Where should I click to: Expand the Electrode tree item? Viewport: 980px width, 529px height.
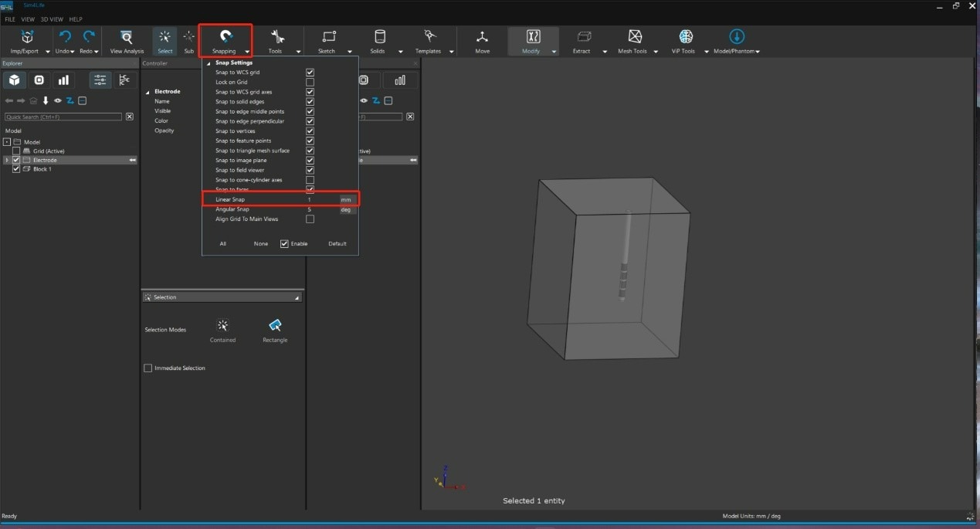click(x=7, y=160)
